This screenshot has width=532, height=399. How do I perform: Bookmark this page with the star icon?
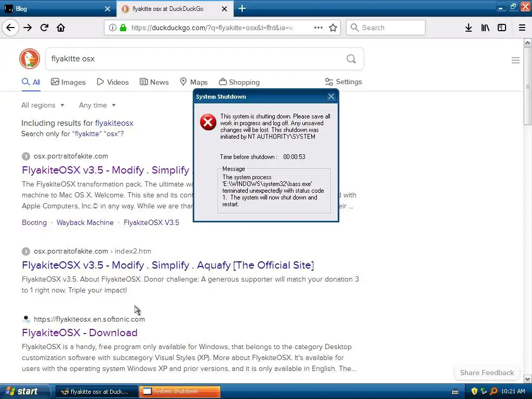click(x=333, y=28)
